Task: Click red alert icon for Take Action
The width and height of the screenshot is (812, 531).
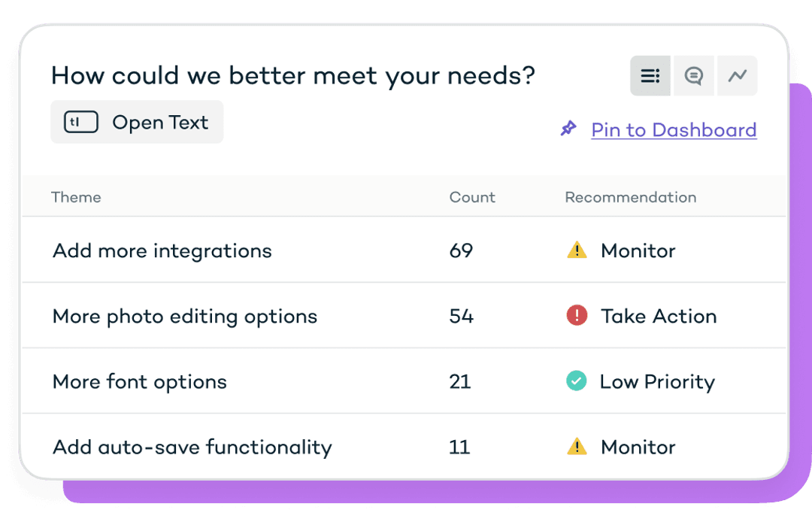Action: [x=577, y=315]
